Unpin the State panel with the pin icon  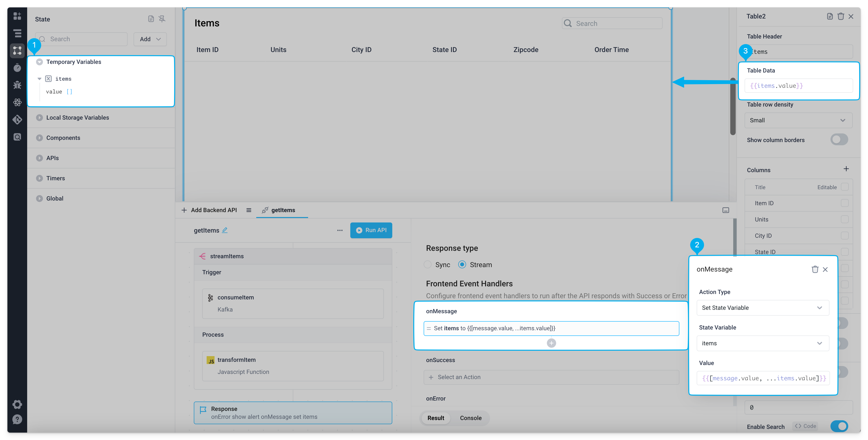click(x=162, y=19)
